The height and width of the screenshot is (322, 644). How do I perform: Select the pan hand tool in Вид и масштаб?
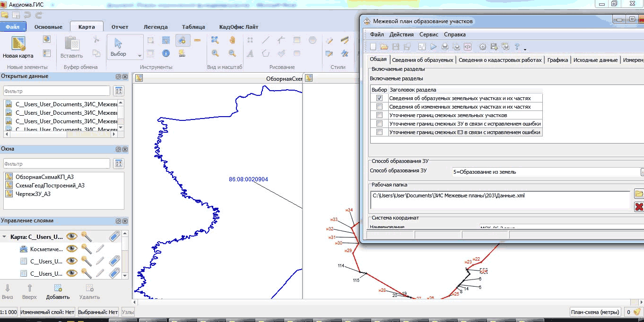[232, 40]
